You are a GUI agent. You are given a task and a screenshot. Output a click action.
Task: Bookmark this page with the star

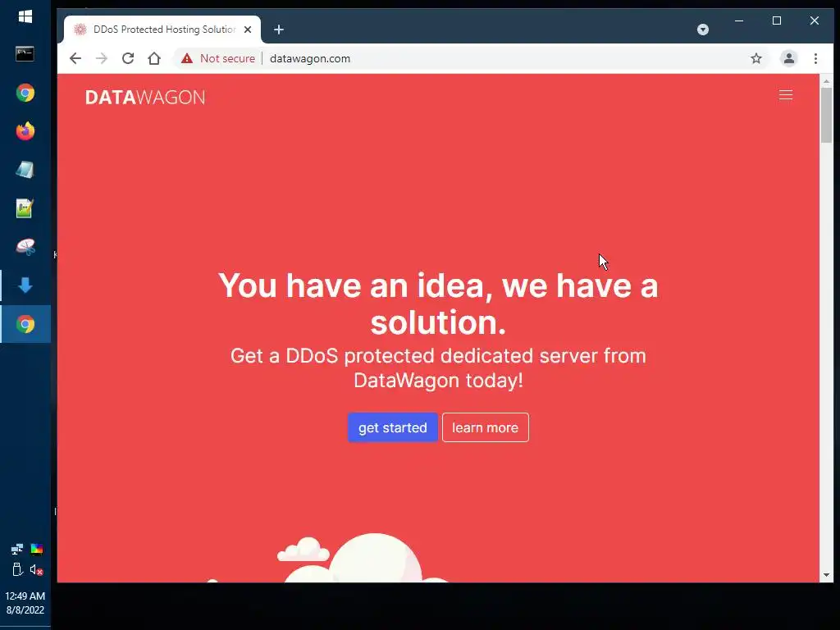point(756,58)
